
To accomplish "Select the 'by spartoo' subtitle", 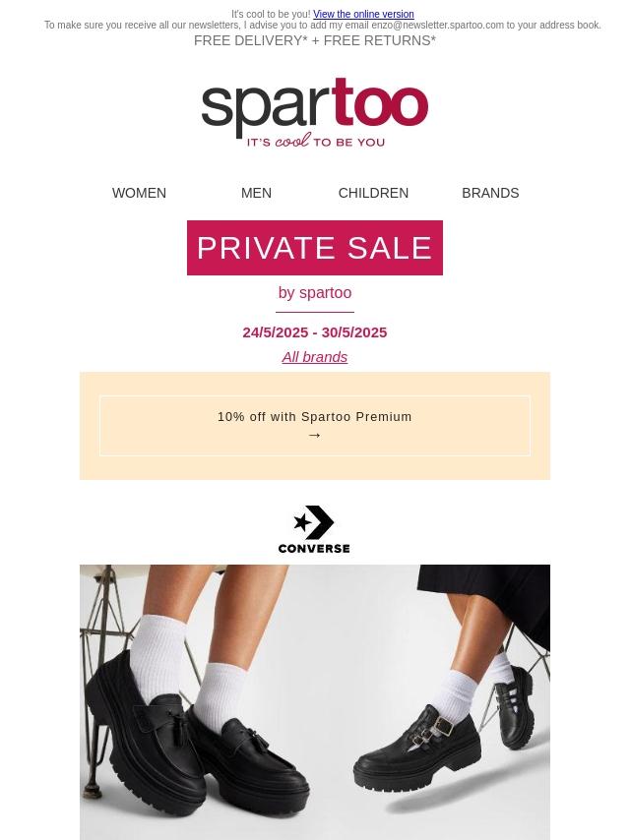I will [315, 292].
